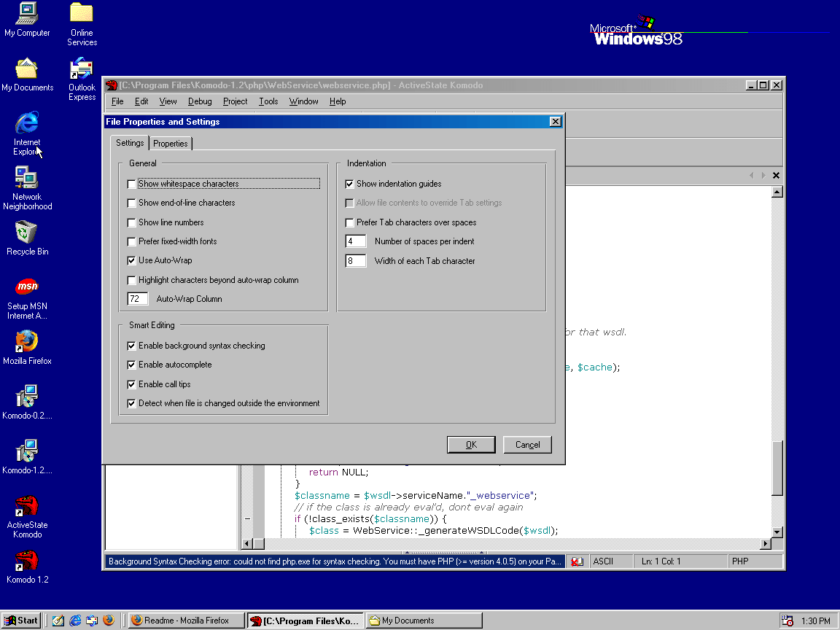
Task: Collapse the code fold marker beside the if statement
Action: [247, 518]
